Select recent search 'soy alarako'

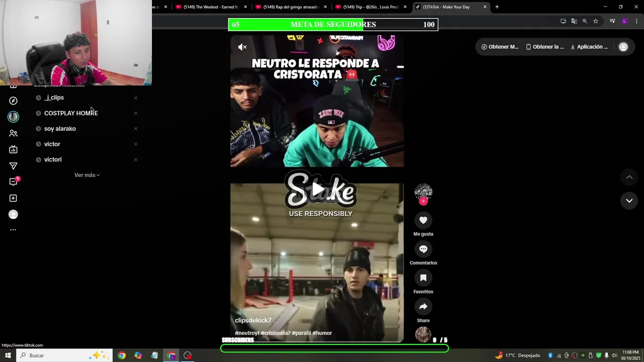[x=60, y=129]
